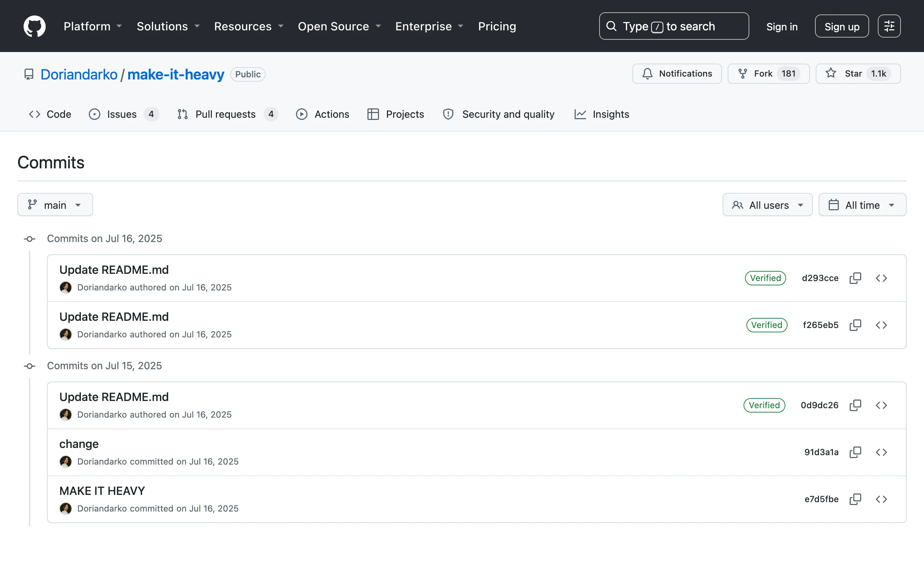Open the make-it-heavy repository link

[x=176, y=74]
